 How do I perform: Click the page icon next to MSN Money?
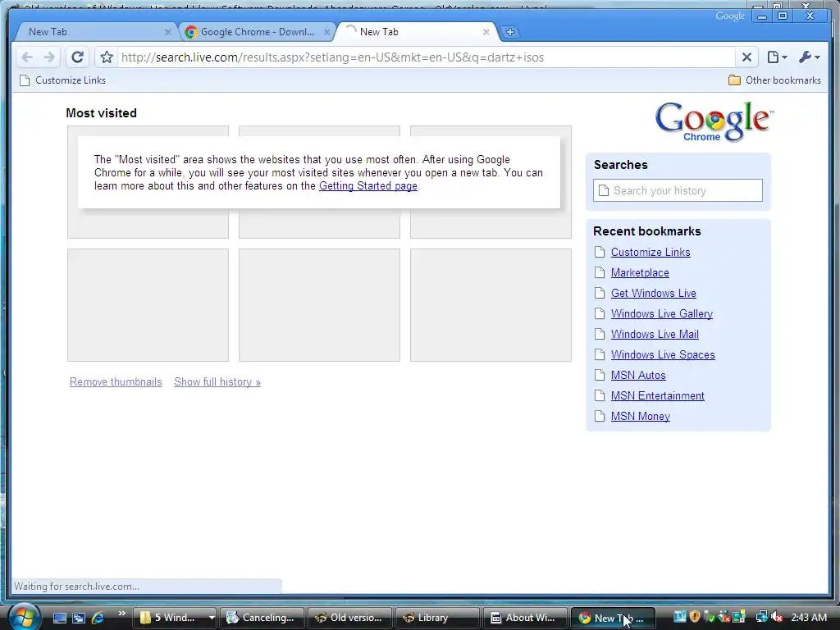(600, 416)
